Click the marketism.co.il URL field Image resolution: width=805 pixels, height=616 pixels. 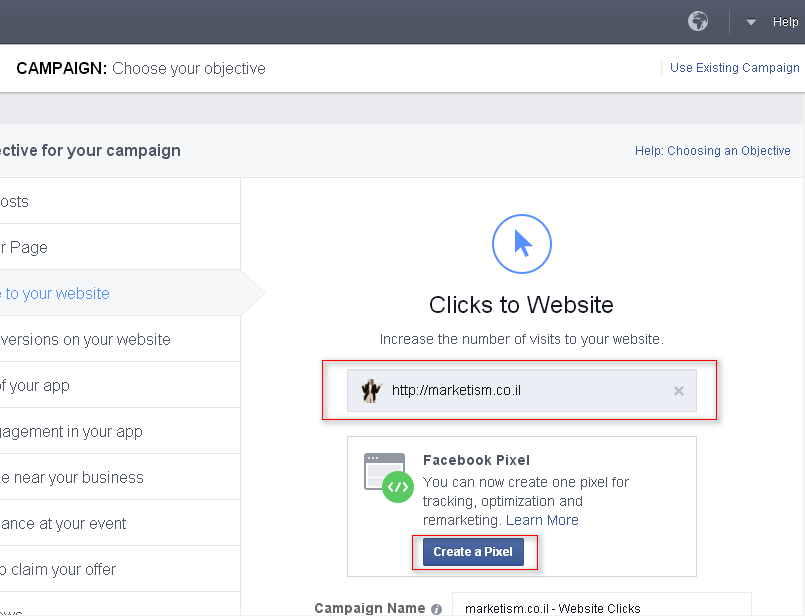click(x=522, y=391)
